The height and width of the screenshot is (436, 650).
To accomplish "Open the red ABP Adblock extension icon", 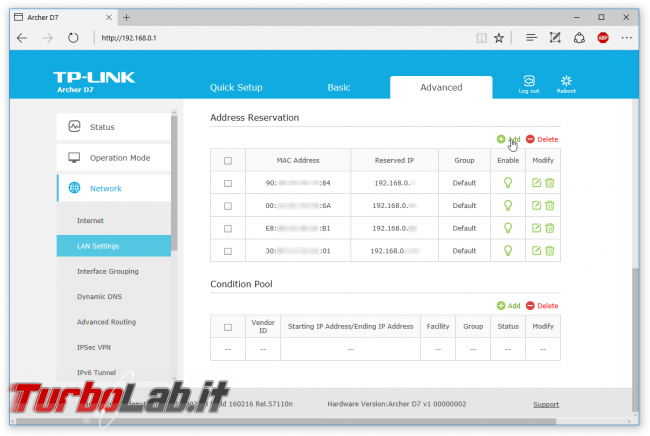I will (x=603, y=38).
